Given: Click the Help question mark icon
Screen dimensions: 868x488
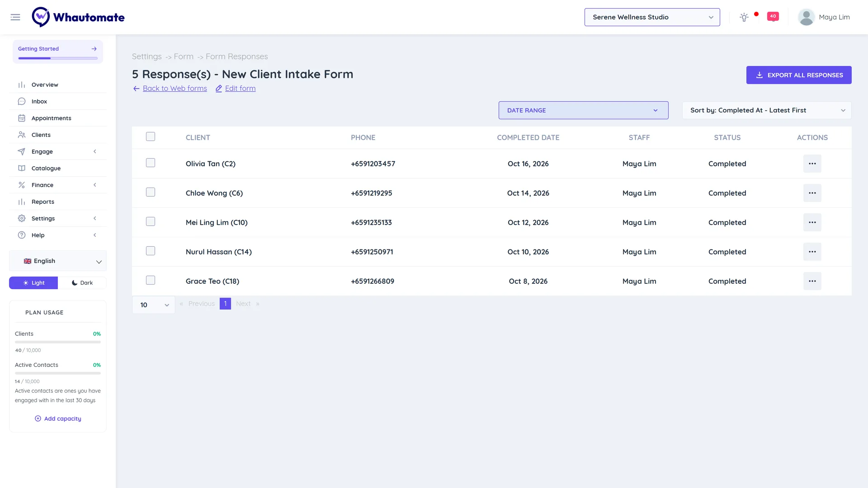Looking at the screenshot, I should (x=22, y=235).
